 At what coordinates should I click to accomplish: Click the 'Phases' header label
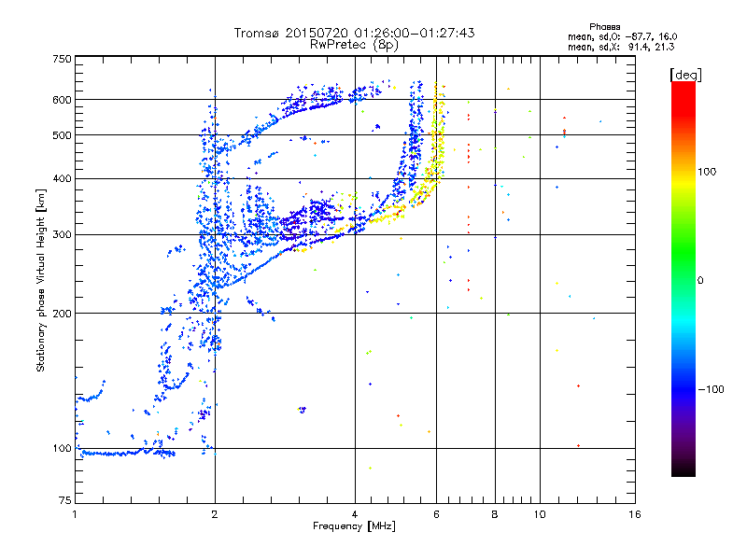point(604,27)
